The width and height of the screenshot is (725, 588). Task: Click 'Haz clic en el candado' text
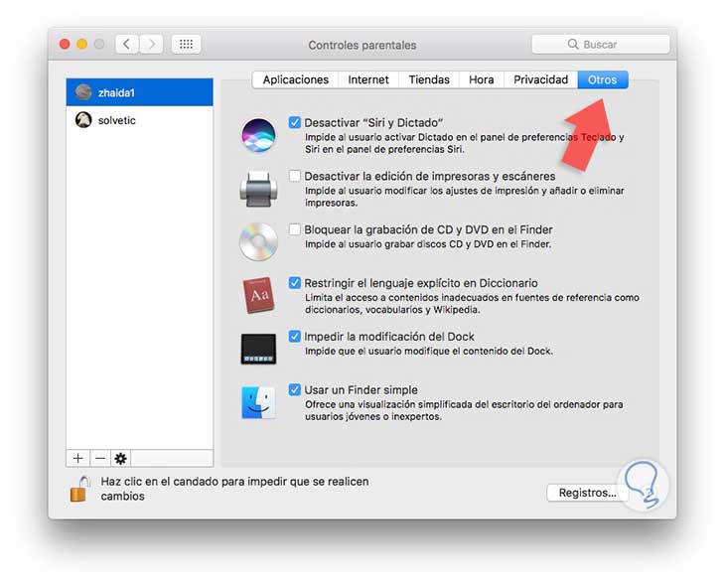point(235,489)
